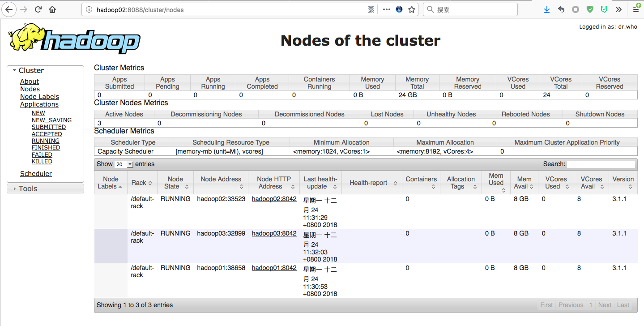Open hadoop02:8042 node HTTP address link
The image size is (644, 326).
click(x=274, y=199)
